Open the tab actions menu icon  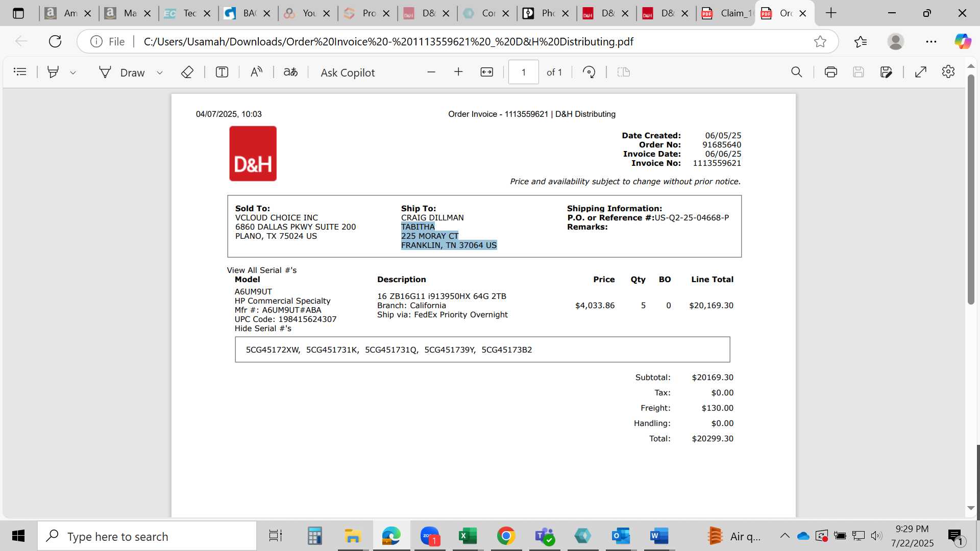pyautogui.click(x=18, y=13)
